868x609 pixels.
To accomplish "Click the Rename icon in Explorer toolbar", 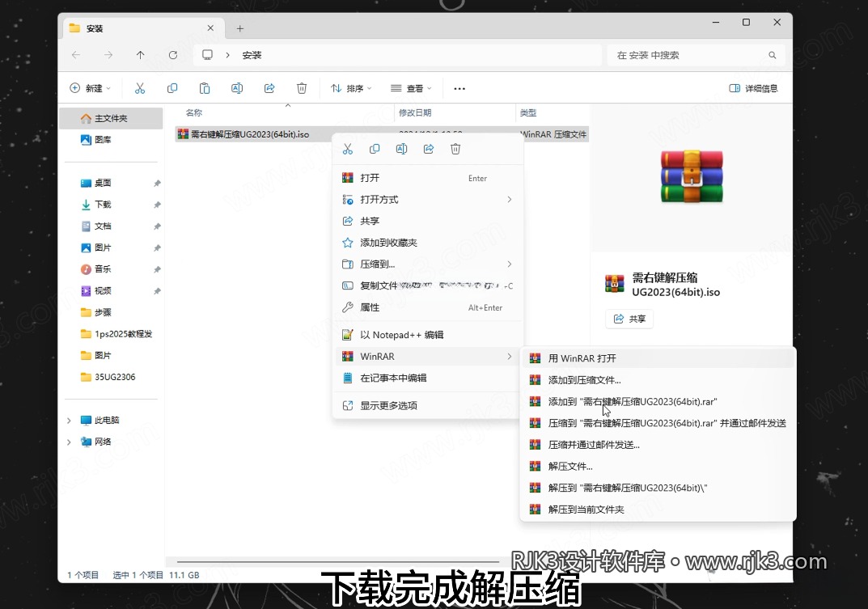I will coord(237,88).
